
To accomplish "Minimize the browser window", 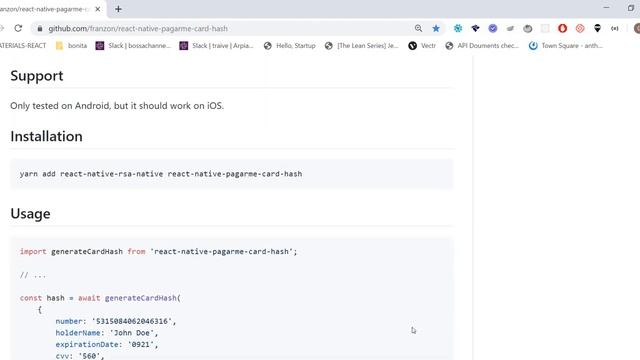I will [x=606, y=7].
